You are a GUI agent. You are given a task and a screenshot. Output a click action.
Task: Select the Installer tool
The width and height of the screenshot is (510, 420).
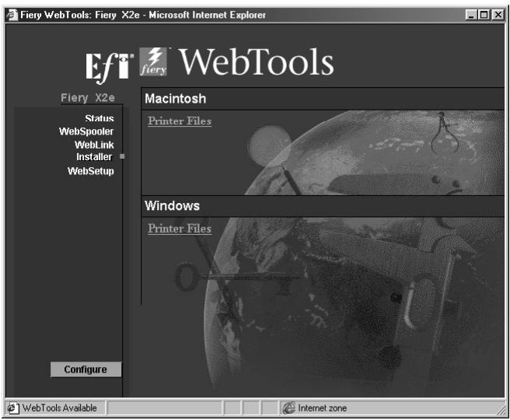pyautogui.click(x=94, y=157)
